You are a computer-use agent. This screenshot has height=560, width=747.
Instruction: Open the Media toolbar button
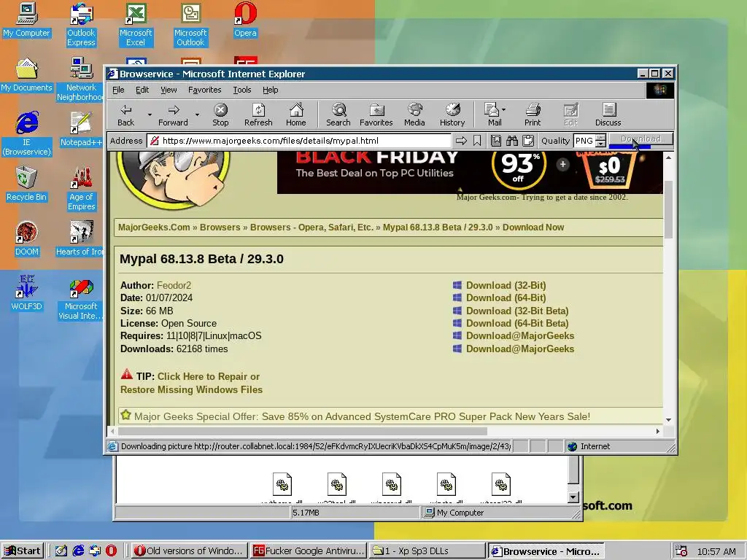click(414, 115)
